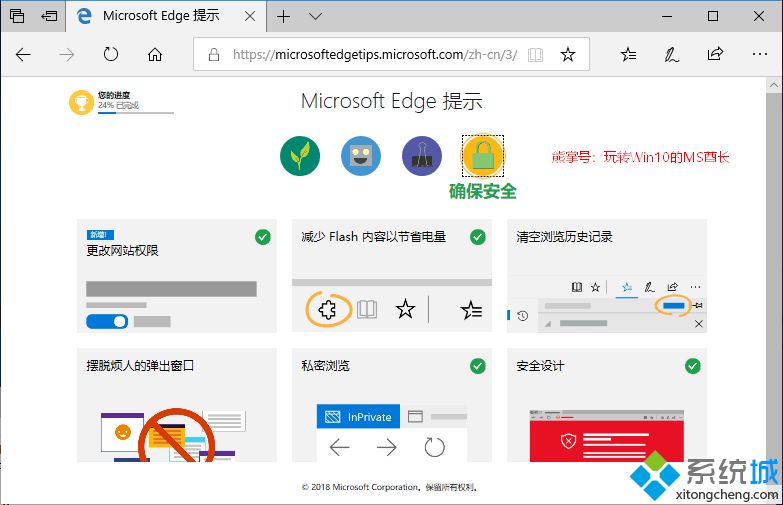The height and width of the screenshot is (505, 783).
Task: Share this page
Action: click(x=715, y=53)
